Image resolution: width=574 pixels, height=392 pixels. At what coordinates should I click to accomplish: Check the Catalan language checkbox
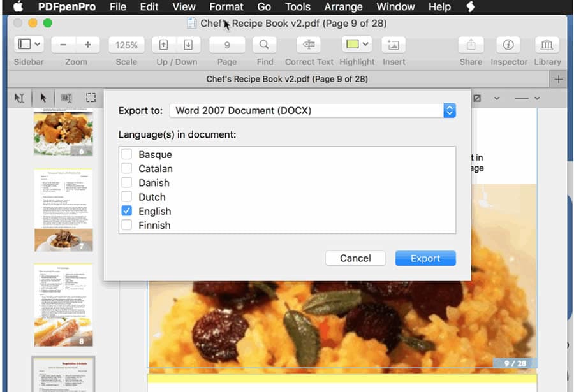(x=127, y=168)
